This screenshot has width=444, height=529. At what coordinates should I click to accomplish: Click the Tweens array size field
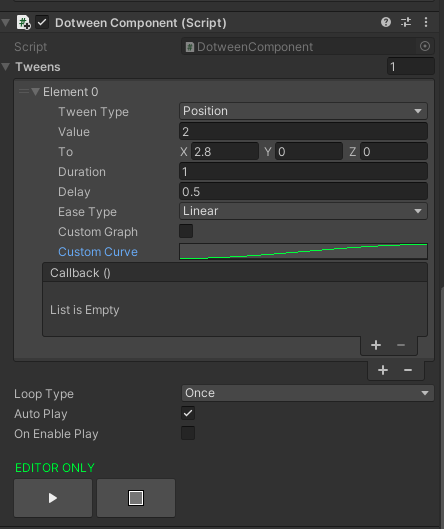coord(411,66)
